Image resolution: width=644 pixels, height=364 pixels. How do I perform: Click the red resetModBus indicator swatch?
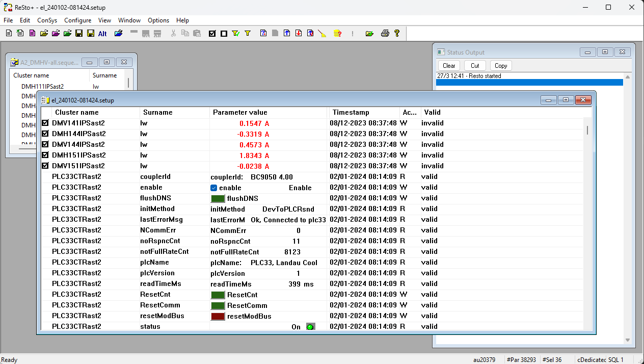coord(218,316)
